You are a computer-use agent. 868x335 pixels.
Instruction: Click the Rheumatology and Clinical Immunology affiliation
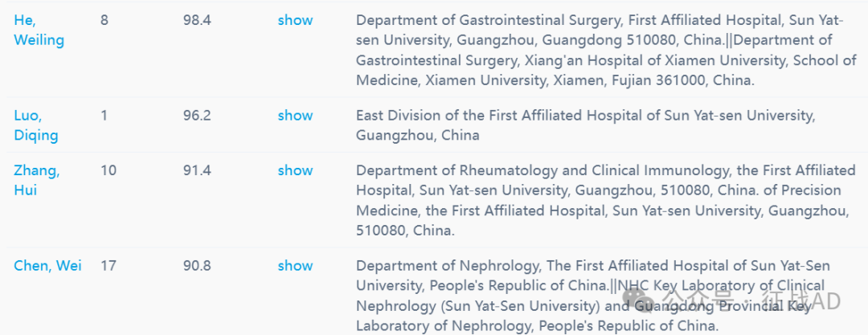pyautogui.click(x=606, y=201)
